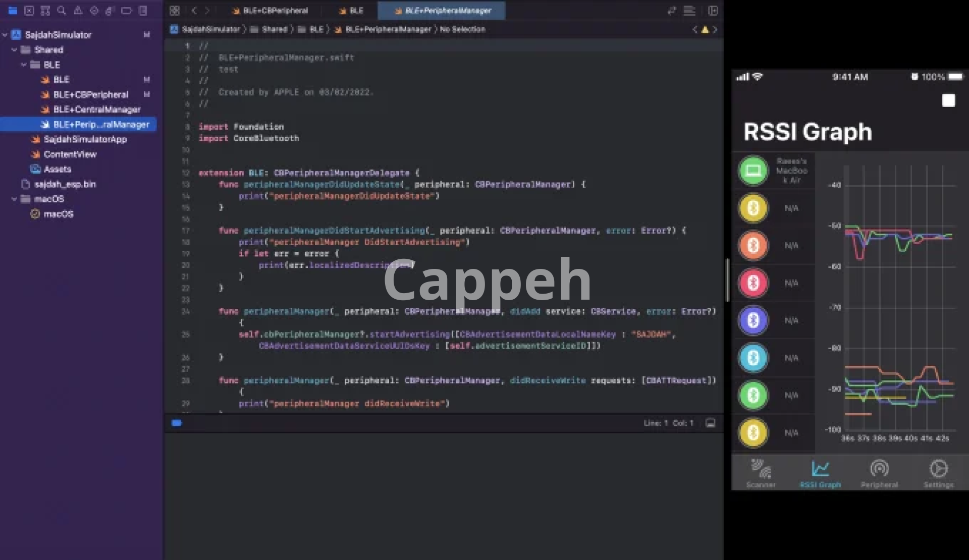Screen dimensions: 969x560
Task: Click the pink Bluetooth device circle
Action: (x=753, y=283)
